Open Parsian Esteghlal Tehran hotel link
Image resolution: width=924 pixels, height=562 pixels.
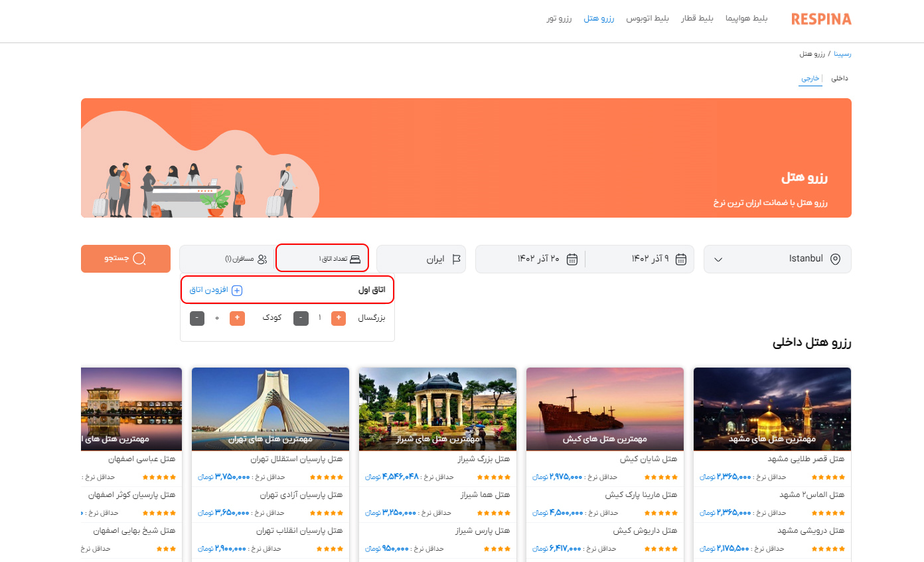pos(297,458)
